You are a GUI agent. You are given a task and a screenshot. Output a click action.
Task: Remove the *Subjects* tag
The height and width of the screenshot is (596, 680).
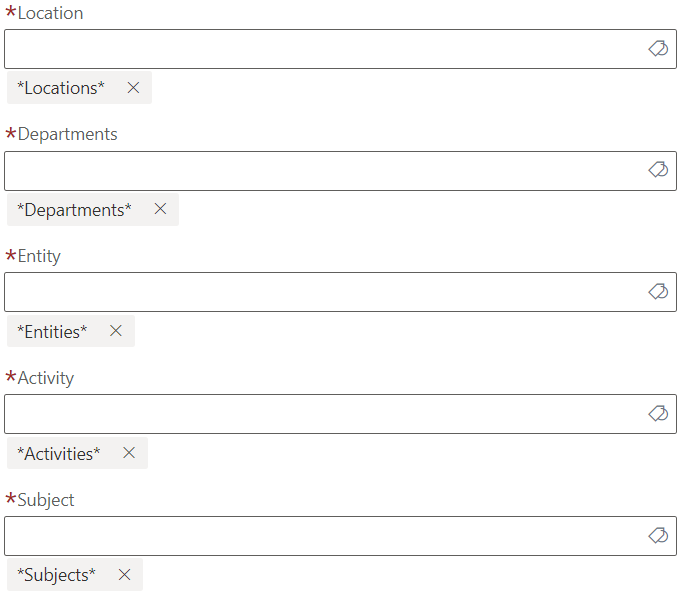124,575
